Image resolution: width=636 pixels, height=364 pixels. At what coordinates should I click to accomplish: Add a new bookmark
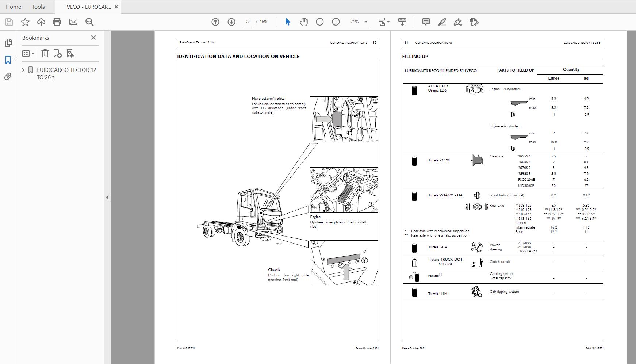pyautogui.click(x=57, y=53)
